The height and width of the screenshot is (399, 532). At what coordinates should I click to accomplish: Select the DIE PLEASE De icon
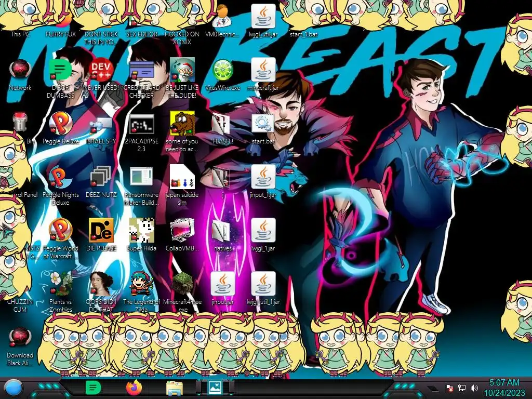pyautogui.click(x=101, y=230)
